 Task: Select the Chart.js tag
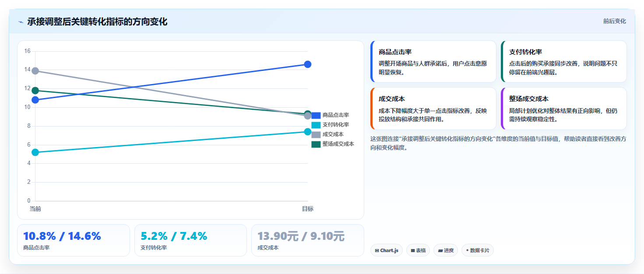point(387,250)
